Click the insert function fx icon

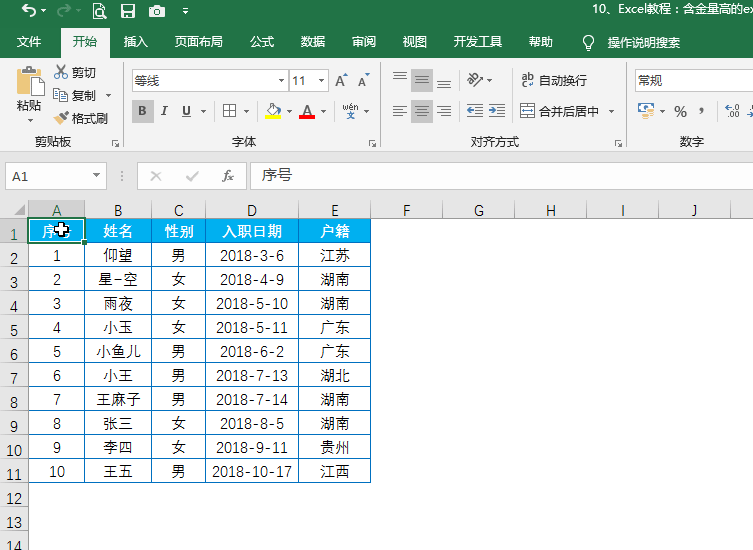[x=228, y=176]
